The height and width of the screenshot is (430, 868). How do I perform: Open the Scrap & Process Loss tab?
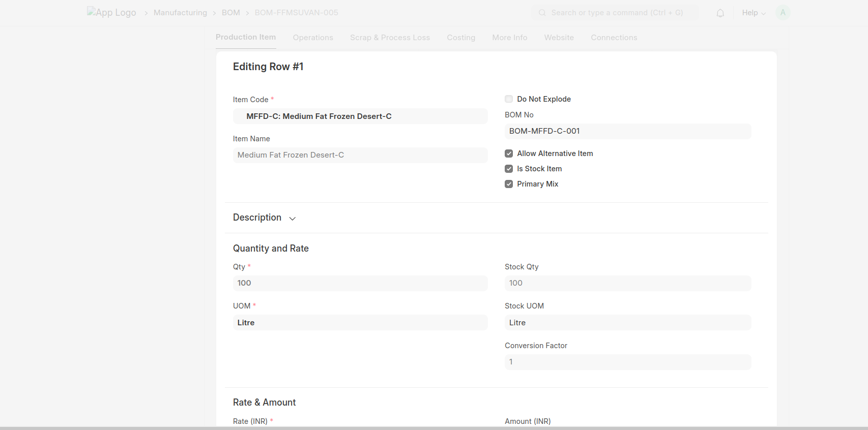pos(390,38)
